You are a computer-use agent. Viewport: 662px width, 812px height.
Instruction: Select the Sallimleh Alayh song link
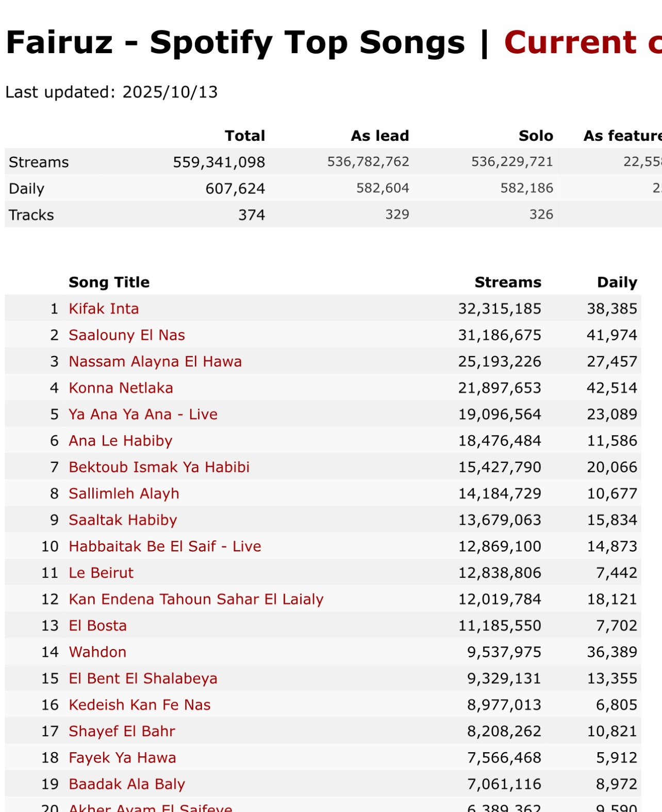124,493
